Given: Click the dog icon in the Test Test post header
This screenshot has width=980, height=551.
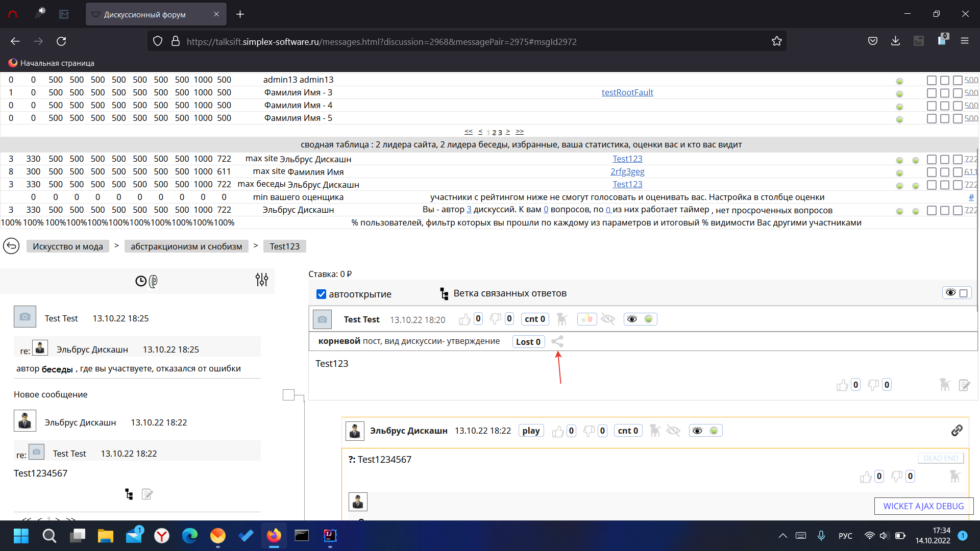Looking at the screenshot, I should pyautogui.click(x=562, y=319).
